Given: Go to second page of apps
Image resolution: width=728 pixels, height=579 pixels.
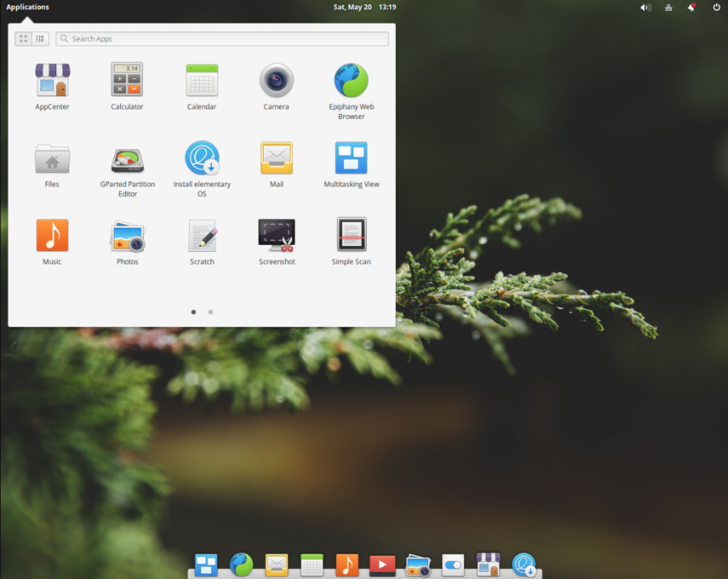Looking at the screenshot, I should [x=210, y=312].
